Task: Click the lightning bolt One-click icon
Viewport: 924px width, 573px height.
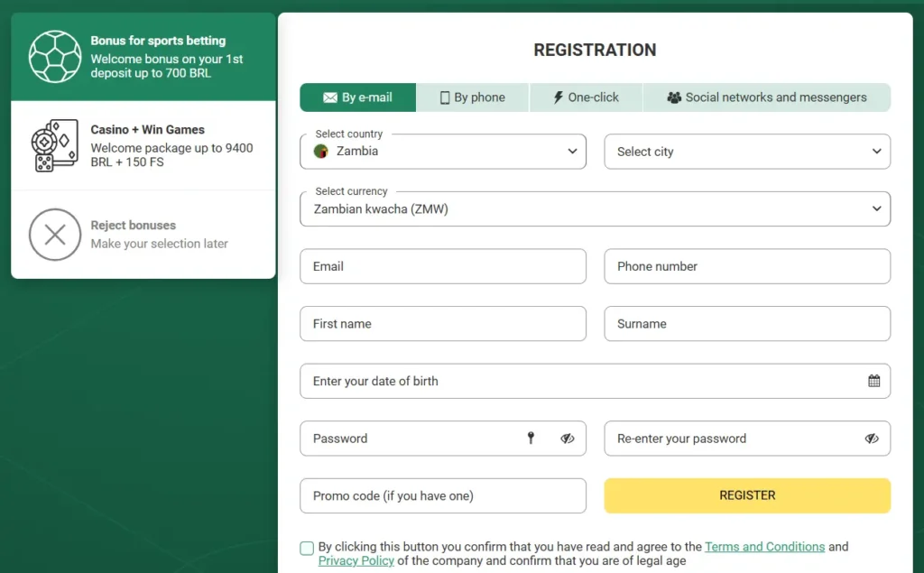Action: [x=559, y=97]
